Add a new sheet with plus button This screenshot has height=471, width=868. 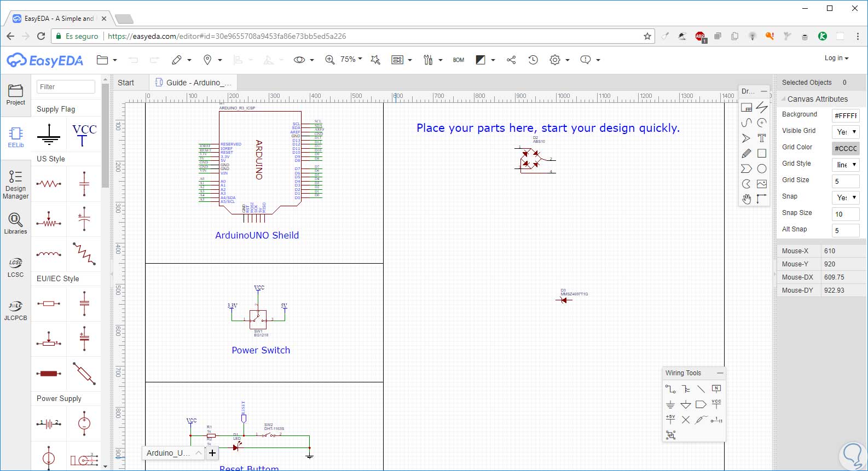pos(212,453)
